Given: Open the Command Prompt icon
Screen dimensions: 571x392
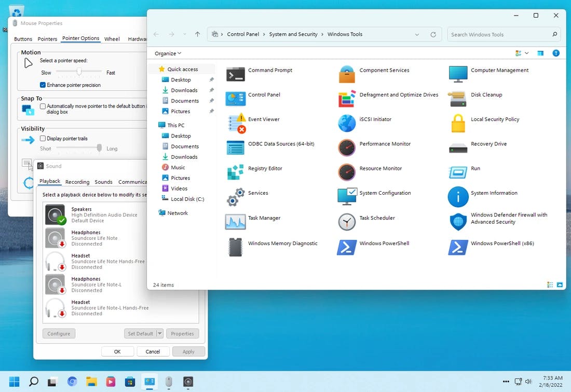Looking at the screenshot, I should (x=236, y=74).
